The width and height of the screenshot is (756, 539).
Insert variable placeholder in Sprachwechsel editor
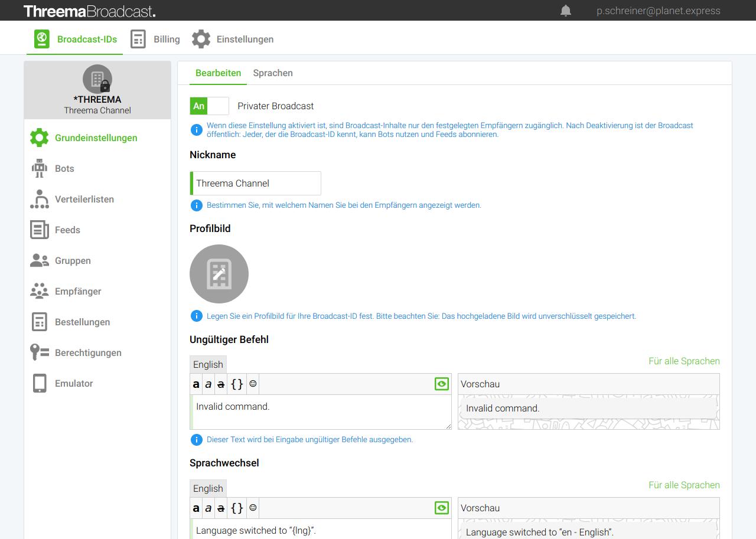[237, 508]
